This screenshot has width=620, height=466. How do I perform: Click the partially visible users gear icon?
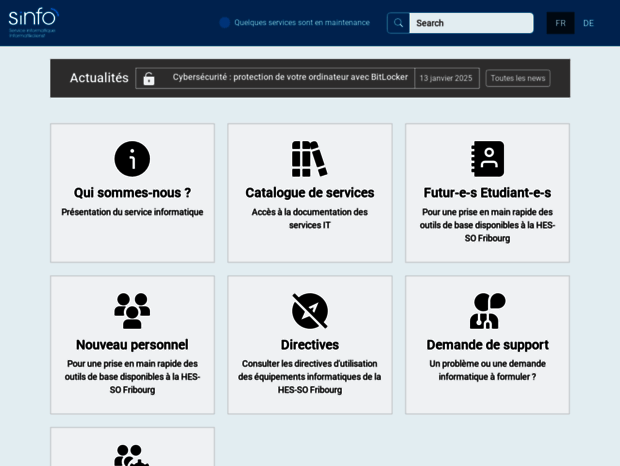132,455
